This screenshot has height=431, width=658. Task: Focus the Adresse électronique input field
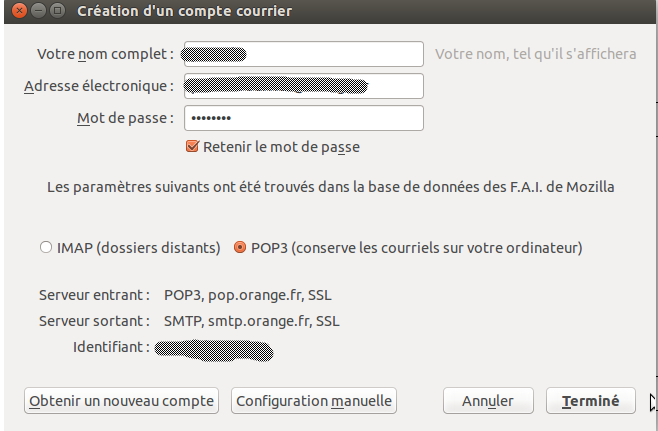[304, 86]
